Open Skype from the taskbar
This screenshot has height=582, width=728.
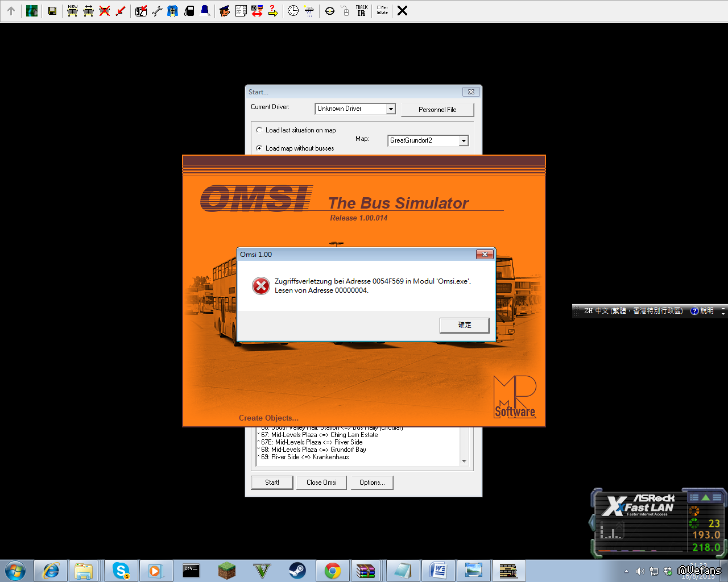click(x=121, y=570)
